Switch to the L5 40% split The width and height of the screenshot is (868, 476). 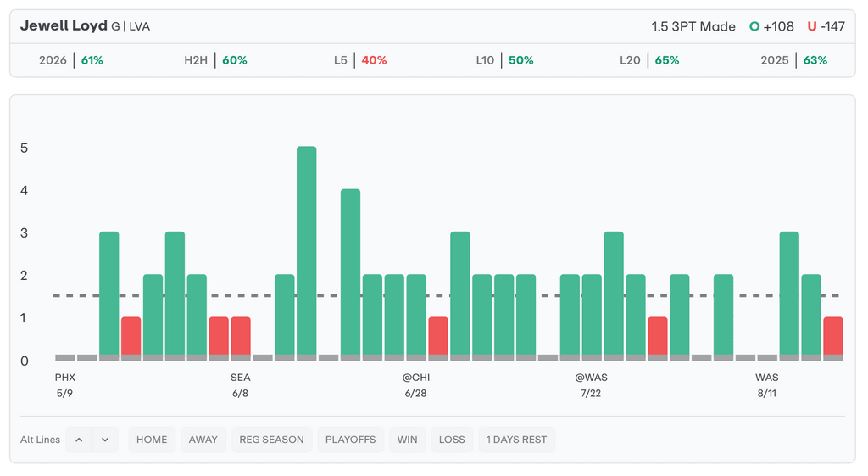click(x=359, y=60)
